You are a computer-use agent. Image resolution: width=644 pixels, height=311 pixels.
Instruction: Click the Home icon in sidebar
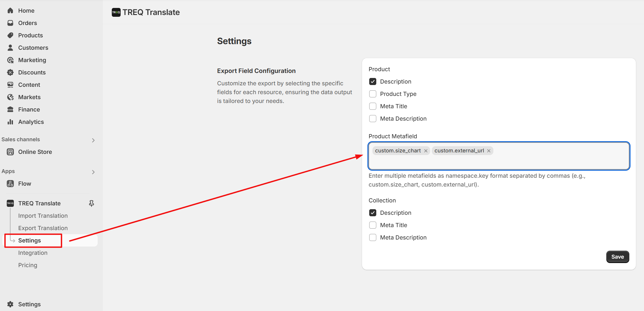pyautogui.click(x=10, y=11)
